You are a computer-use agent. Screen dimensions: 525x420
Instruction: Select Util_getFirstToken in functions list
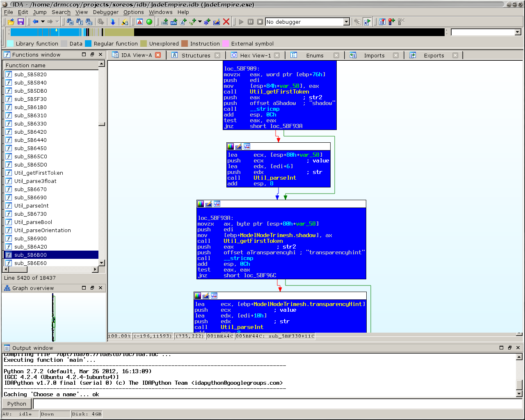click(x=51, y=173)
